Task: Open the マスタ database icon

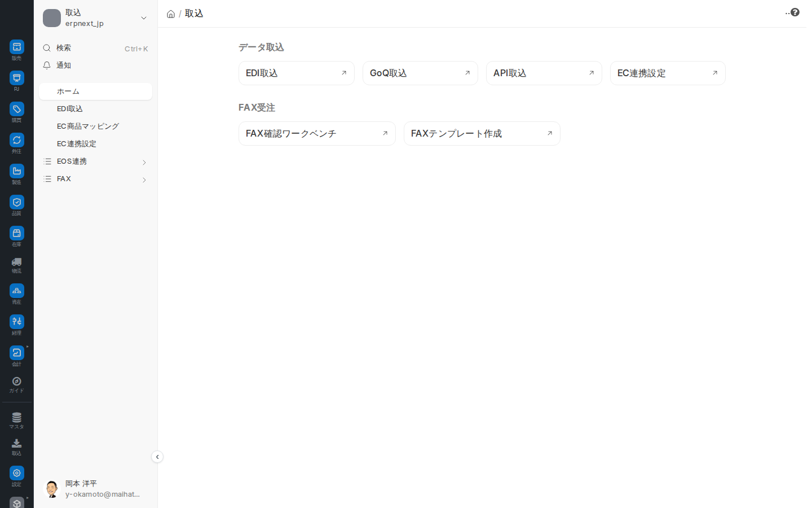Action: [x=17, y=418]
